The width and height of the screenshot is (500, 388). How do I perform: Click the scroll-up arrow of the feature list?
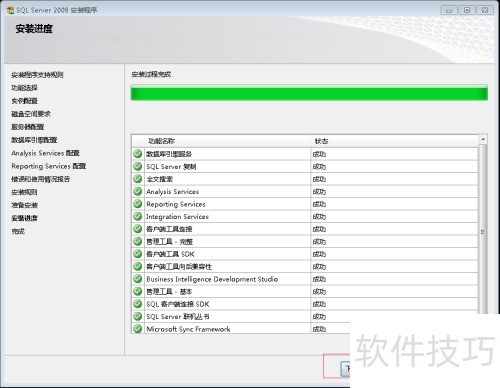[x=483, y=139]
